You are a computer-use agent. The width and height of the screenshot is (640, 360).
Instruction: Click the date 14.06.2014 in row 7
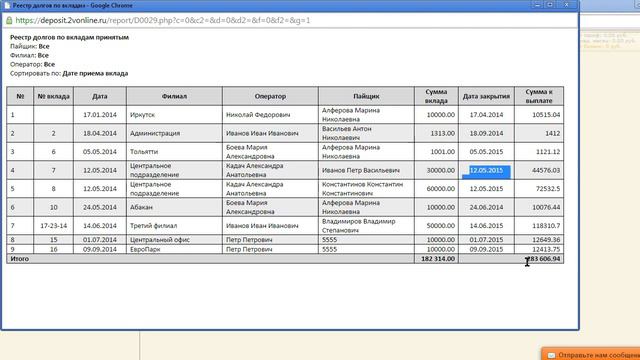pos(100,226)
